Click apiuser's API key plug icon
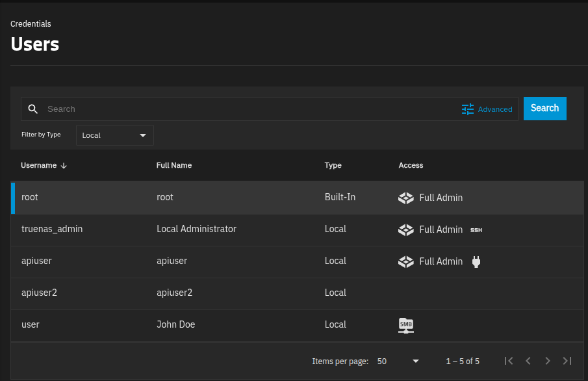The image size is (588, 381). click(x=476, y=261)
